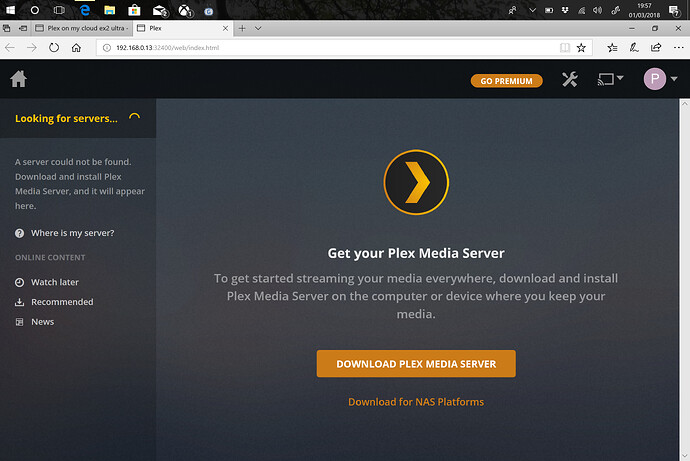Click the Looking for servers header
This screenshot has width=690, height=461.
pyautogui.click(x=66, y=118)
